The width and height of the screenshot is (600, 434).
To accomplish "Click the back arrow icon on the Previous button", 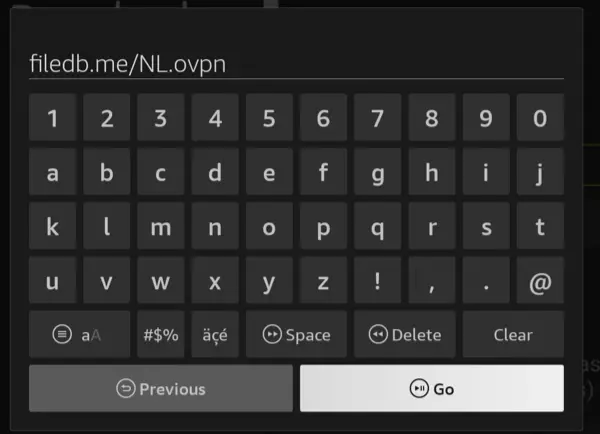I will tap(126, 388).
